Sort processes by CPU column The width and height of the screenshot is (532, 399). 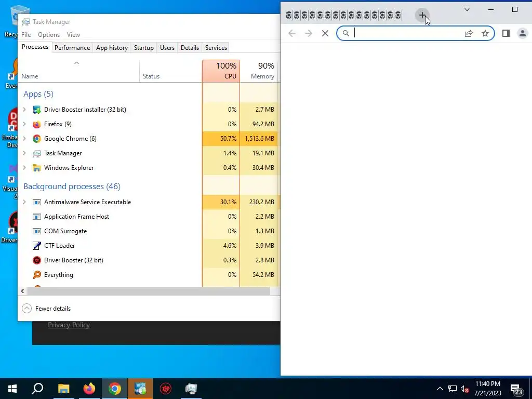221,71
